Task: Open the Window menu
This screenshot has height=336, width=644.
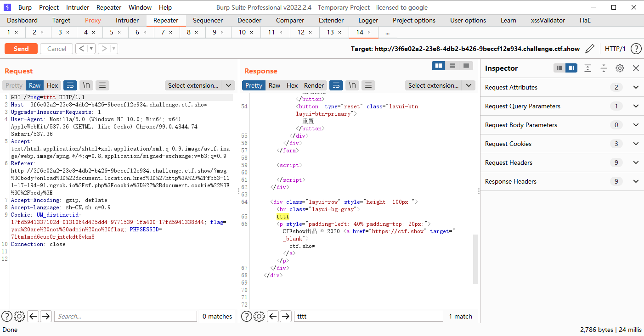Action: click(140, 7)
